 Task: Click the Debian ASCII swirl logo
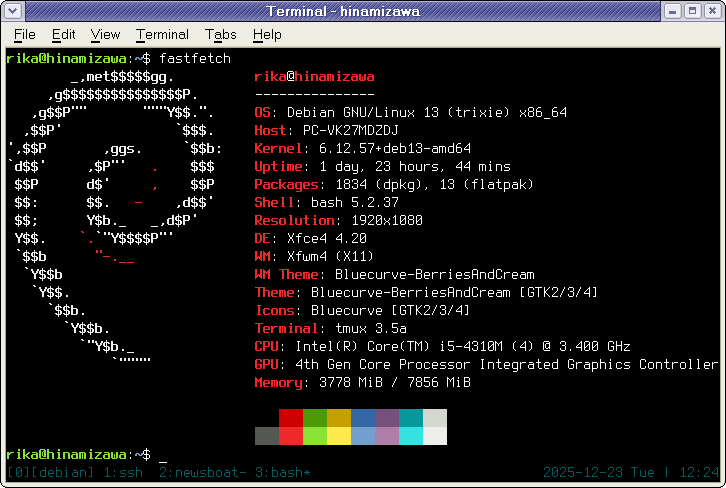(x=116, y=217)
